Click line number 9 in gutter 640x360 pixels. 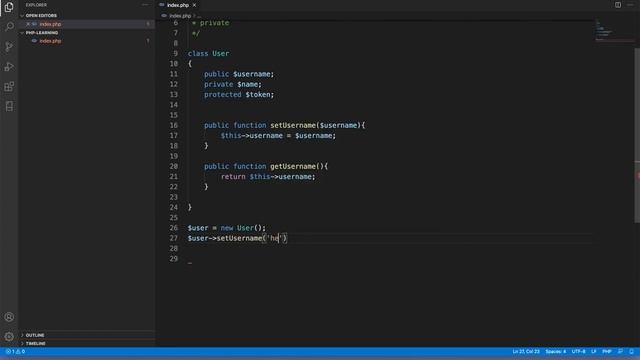pyautogui.click(x=175, y=53)
